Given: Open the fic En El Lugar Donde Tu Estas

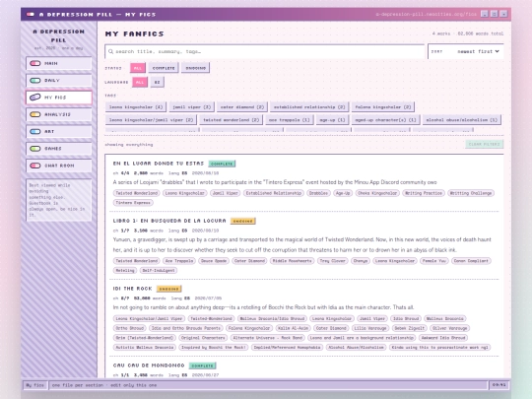Looking at the screenshot, I should click(x=159, y=164).
